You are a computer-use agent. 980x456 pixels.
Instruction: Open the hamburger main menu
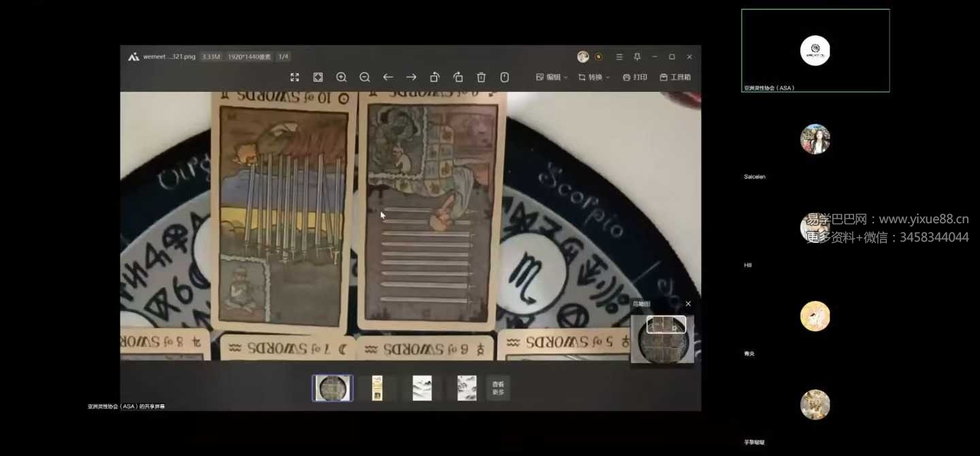pyautogui.click(x=619, y=57)
